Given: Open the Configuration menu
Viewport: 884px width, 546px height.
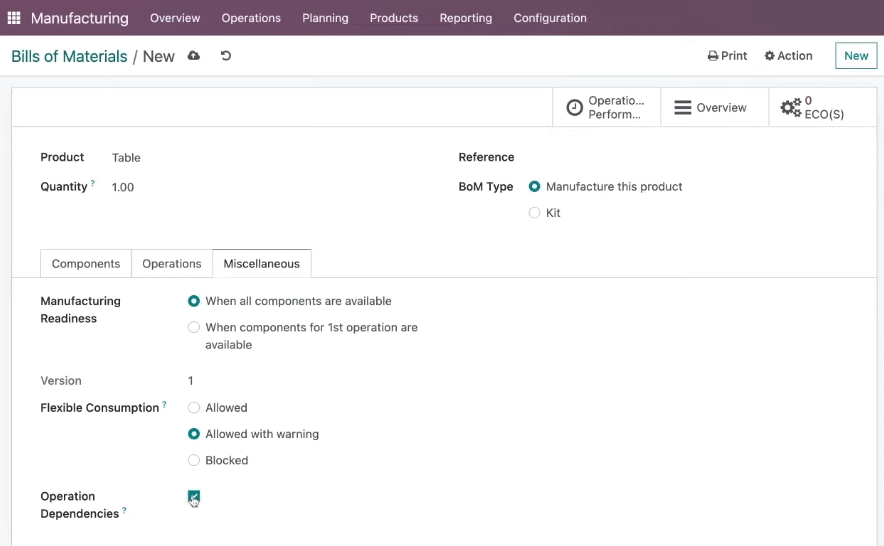Looking at the screenshot, I should point(550,18).
